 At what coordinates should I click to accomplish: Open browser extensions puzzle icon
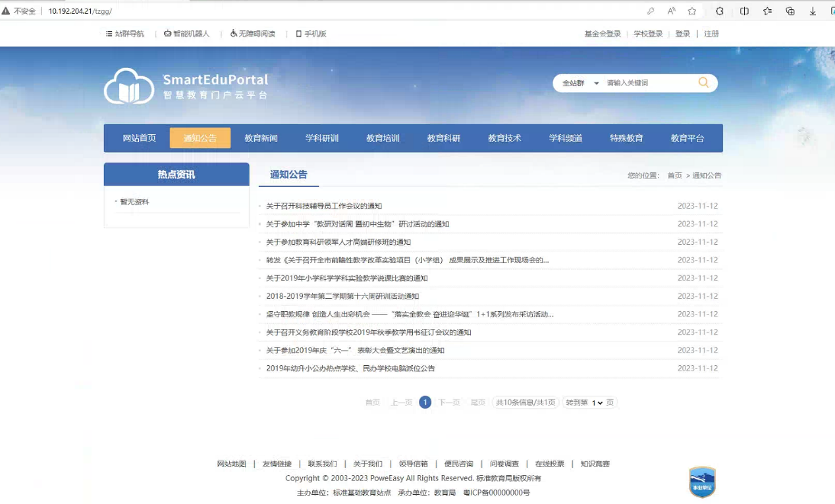pyautogui.click(x=720, y=11)
